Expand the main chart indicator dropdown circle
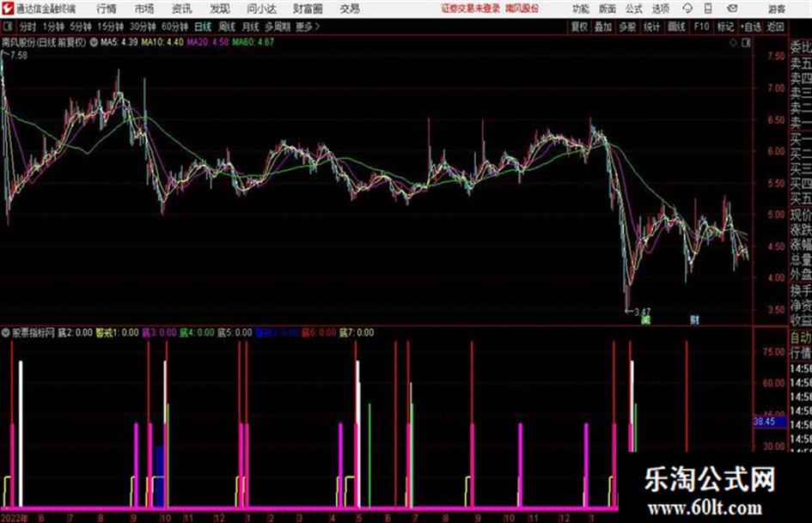812x523 pixels. pos(94,42)
